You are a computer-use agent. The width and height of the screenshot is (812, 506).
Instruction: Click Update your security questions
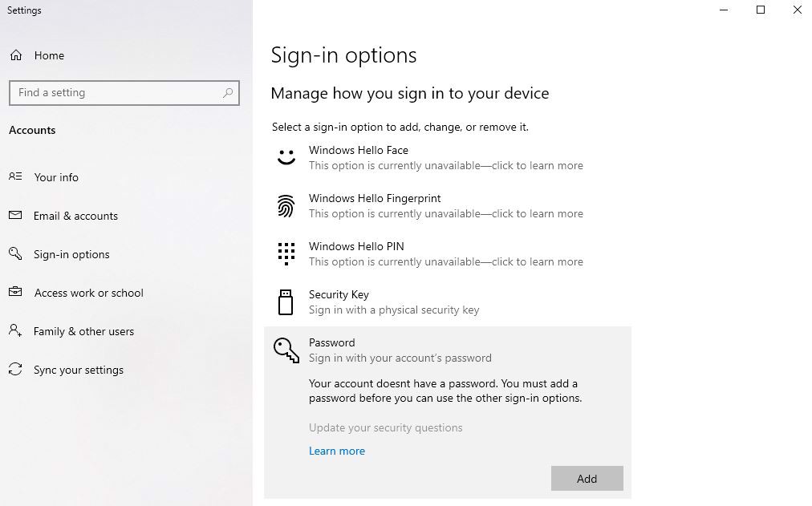[x=385, y=428]
